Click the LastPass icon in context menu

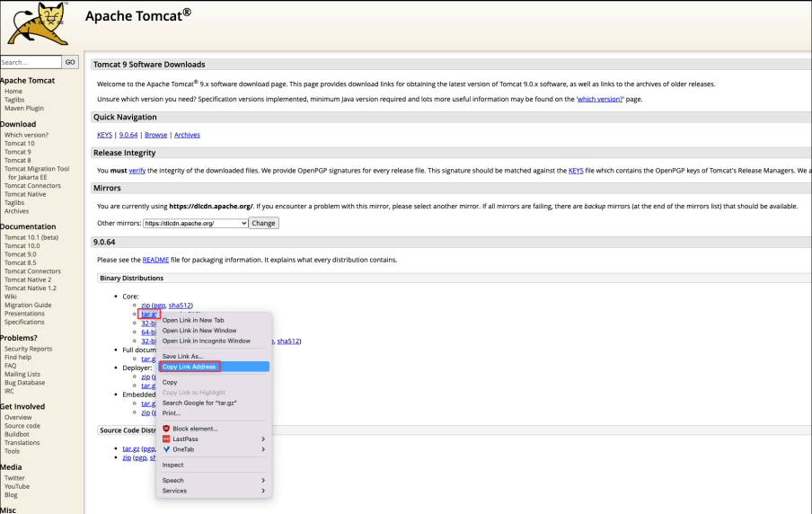pos(166,439)
